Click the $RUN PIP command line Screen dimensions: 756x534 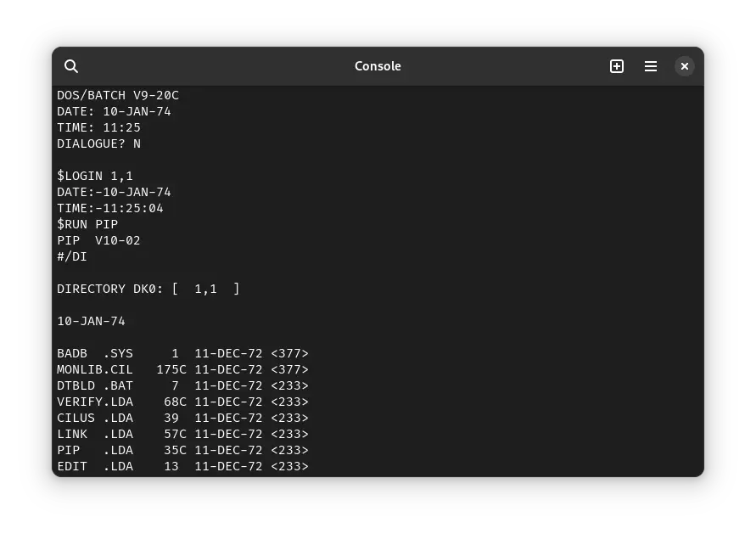[87, 224]
